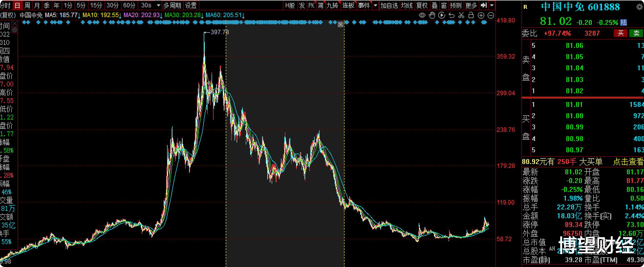Click the minus zoom-out icon
Viewport: 644px width, 267px height.
click(x=491, y=15)
